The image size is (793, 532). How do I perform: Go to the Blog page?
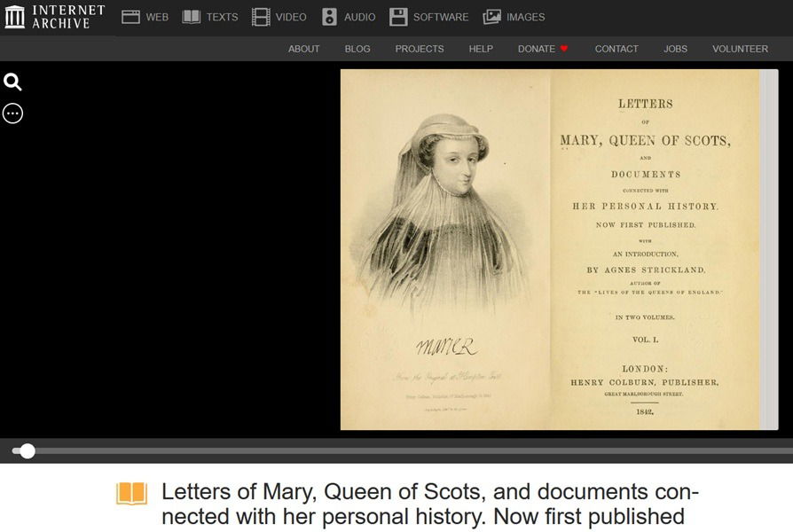point(357,49)
